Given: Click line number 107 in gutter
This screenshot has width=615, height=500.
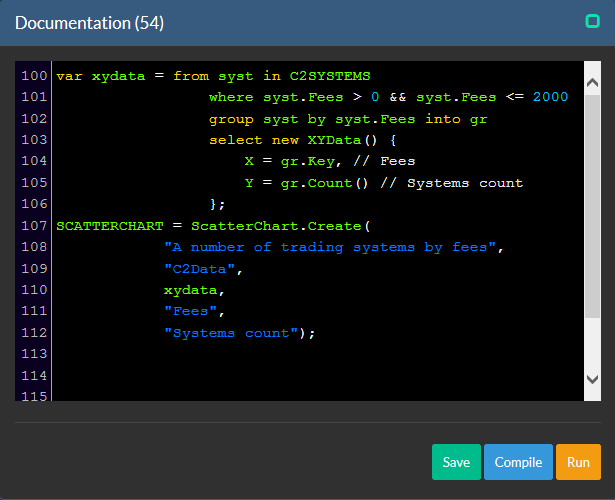Looking at the screenshot, I should click(34, 226).
